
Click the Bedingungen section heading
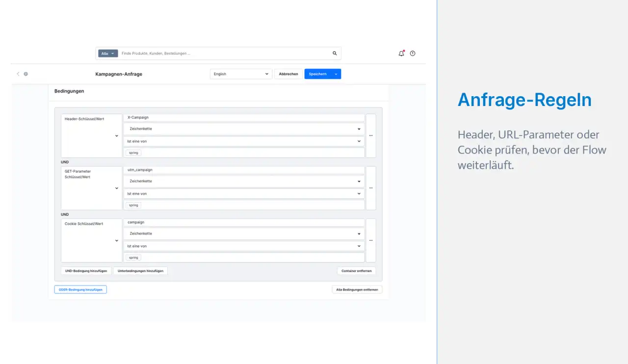tap(69, 91)
